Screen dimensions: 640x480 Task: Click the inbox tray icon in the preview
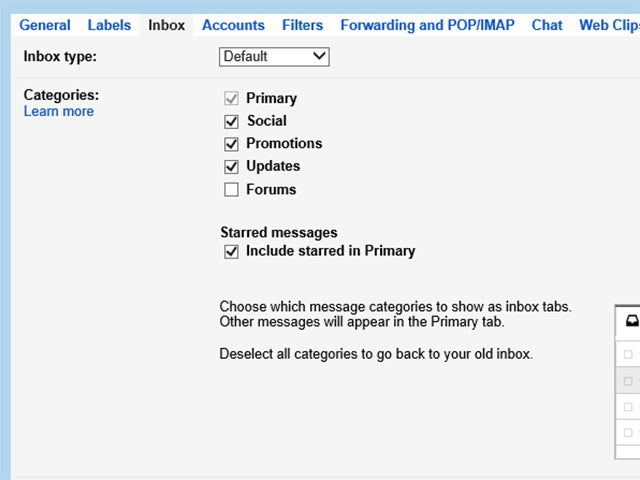click(x=631, y=322)
